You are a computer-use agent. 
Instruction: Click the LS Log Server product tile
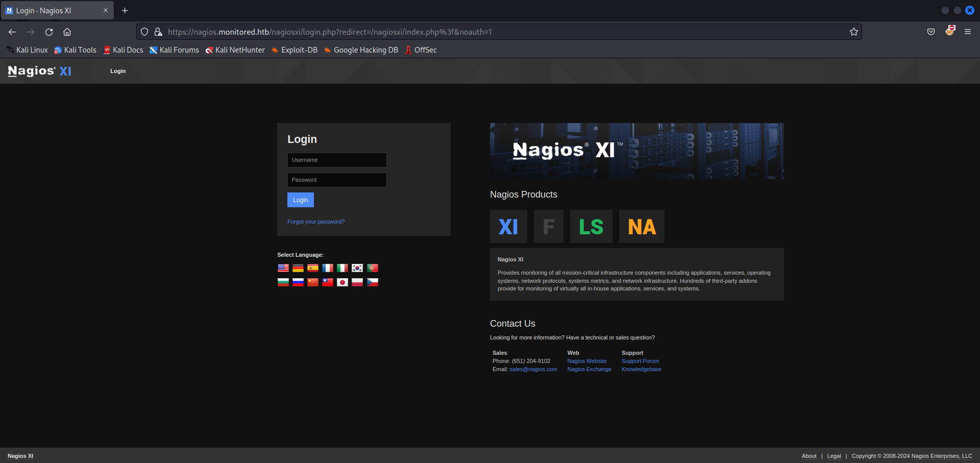(x=591, y=226)
